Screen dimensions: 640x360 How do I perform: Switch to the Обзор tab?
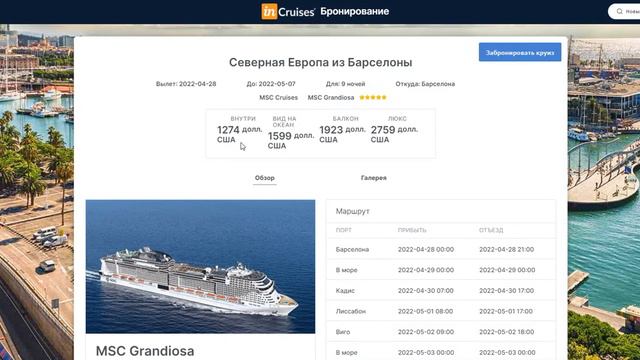[264, 178]
